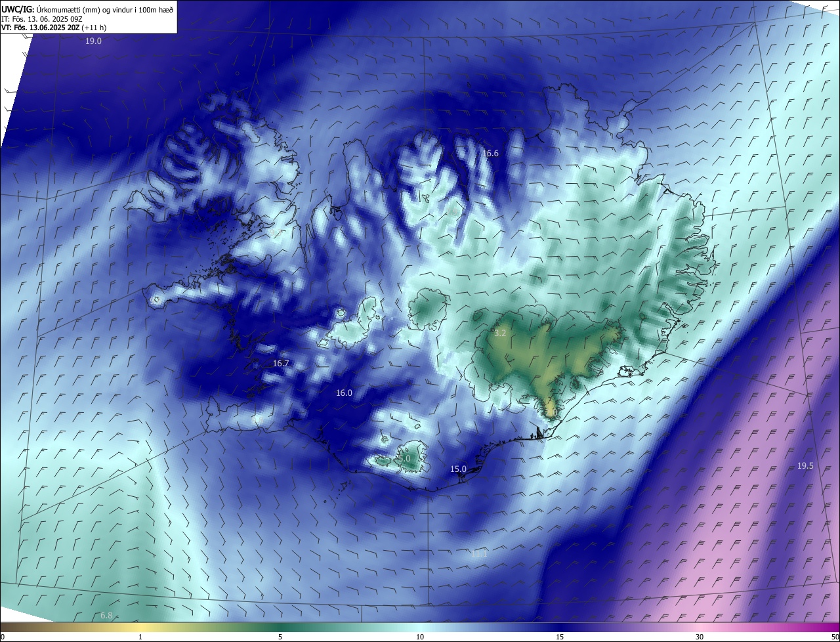
Task: Click the 16.6 value label over north Iceland
Action: click(491, 153)
